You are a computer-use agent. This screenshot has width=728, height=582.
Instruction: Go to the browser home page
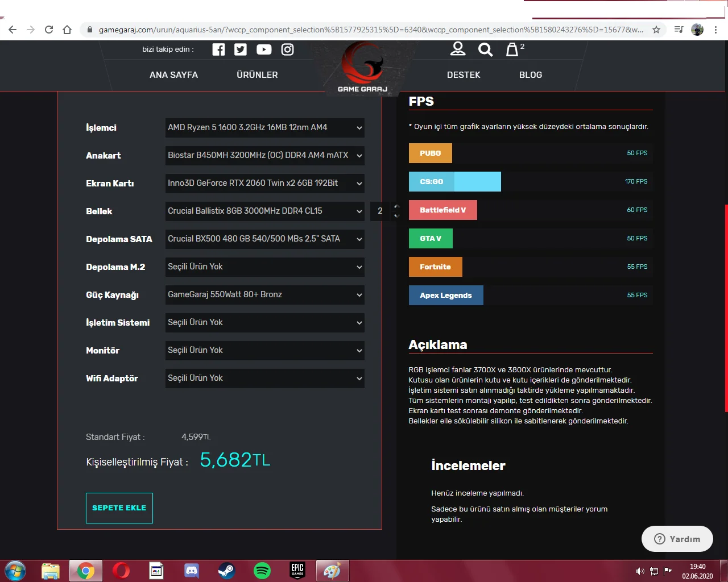67,30
